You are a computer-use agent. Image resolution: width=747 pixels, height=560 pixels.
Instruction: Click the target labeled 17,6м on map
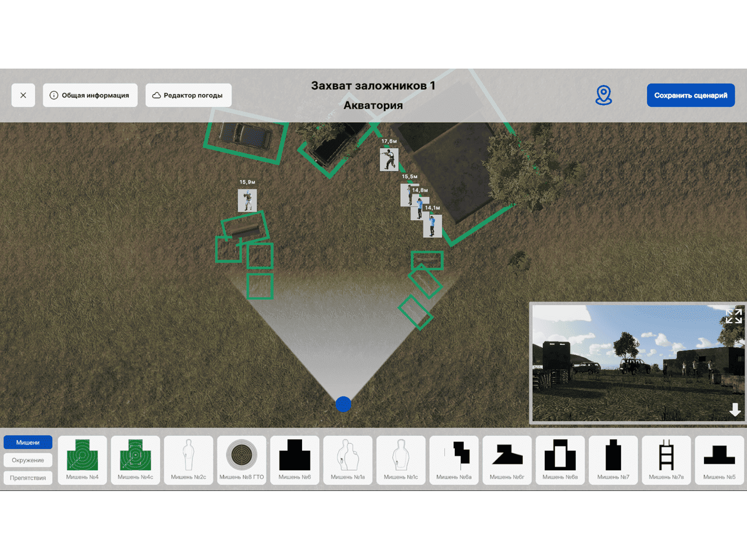coord(389,160)
